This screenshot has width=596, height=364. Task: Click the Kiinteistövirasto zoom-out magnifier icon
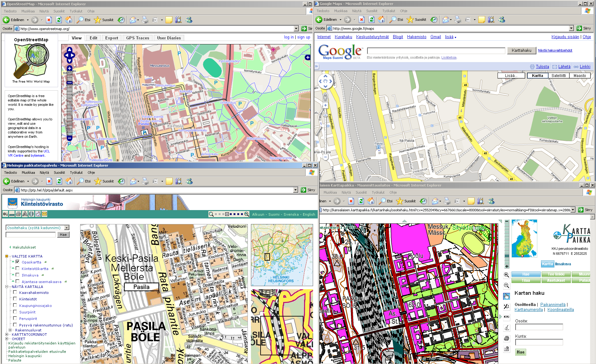[x=247, y=214]
